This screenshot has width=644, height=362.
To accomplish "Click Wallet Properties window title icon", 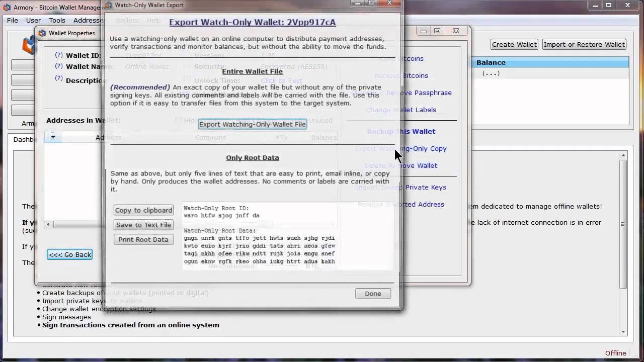I will pyautogui.click(x=42, y=33).
